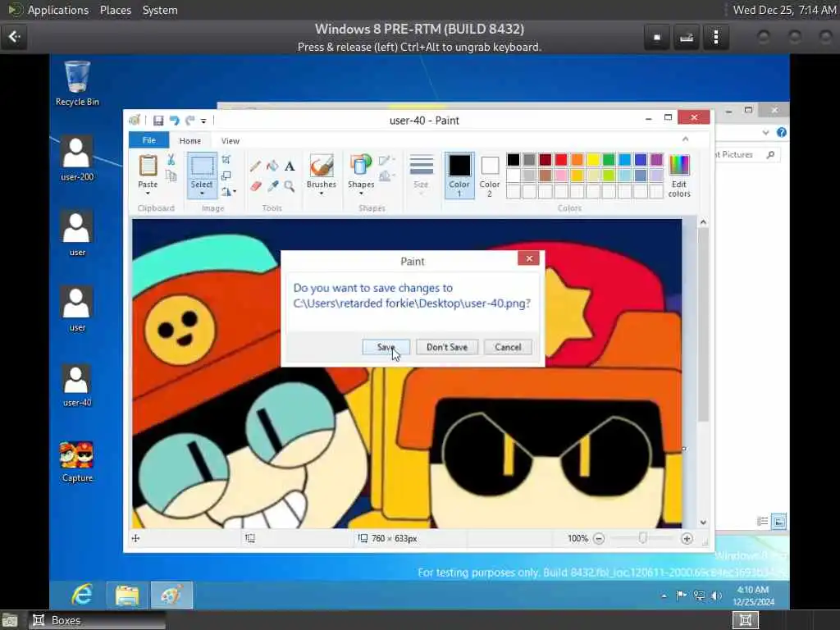
Task: Select the Magnifier tool
Action: 290,186
